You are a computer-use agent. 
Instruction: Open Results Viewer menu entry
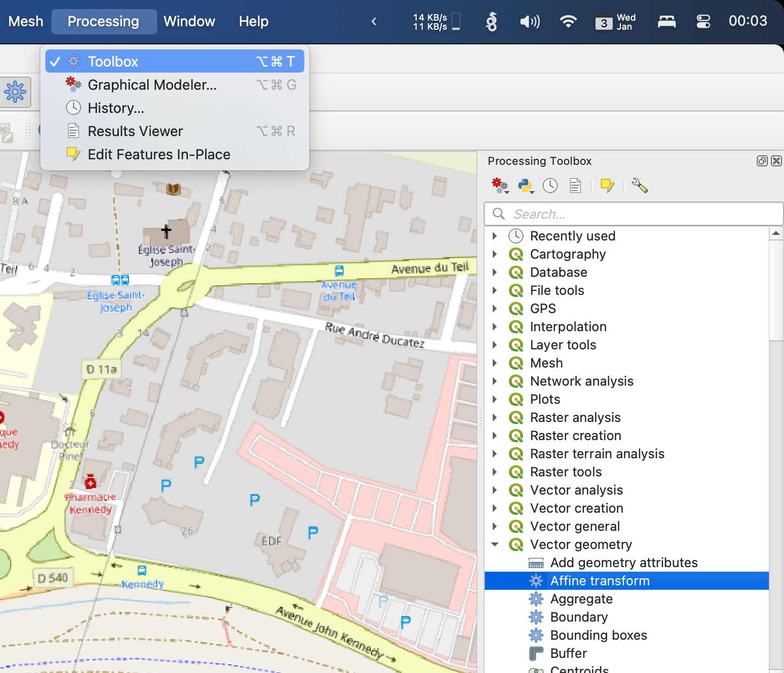point(174,131)
